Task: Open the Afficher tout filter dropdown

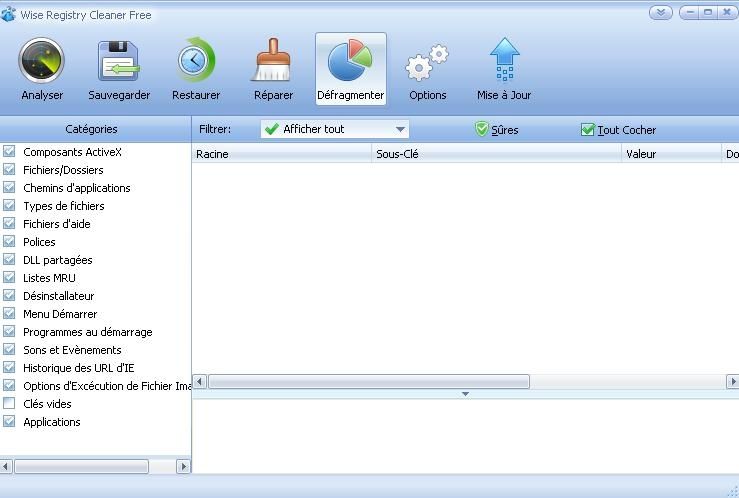Action: pyautogui.click(x=335, y=129)
